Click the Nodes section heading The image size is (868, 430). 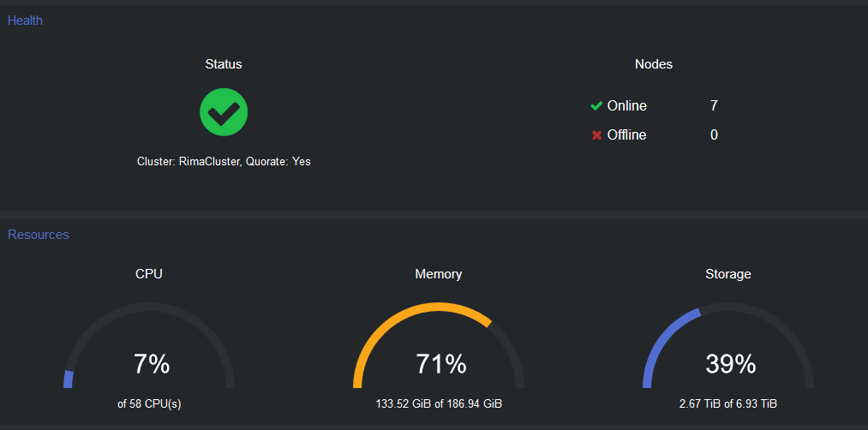(653, 64)
